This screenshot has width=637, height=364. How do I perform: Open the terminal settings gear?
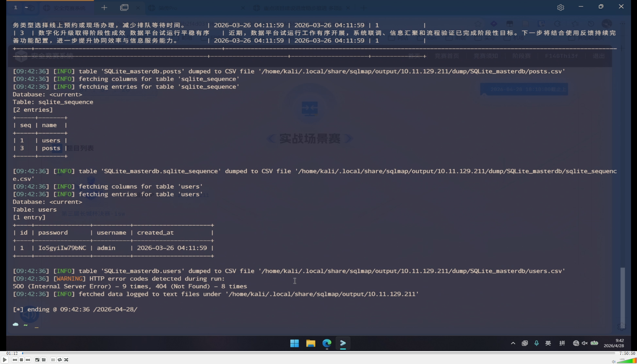[x=560, y=7]
